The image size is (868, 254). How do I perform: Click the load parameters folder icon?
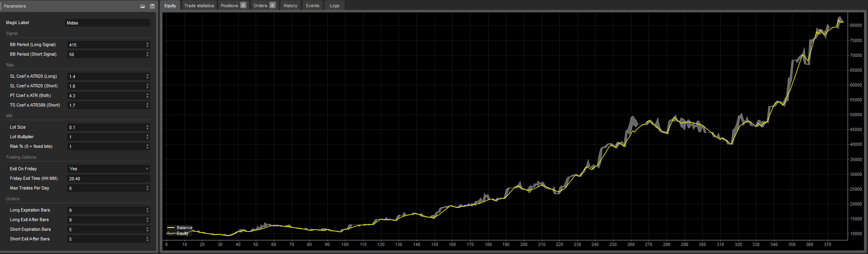coord(142,6)
